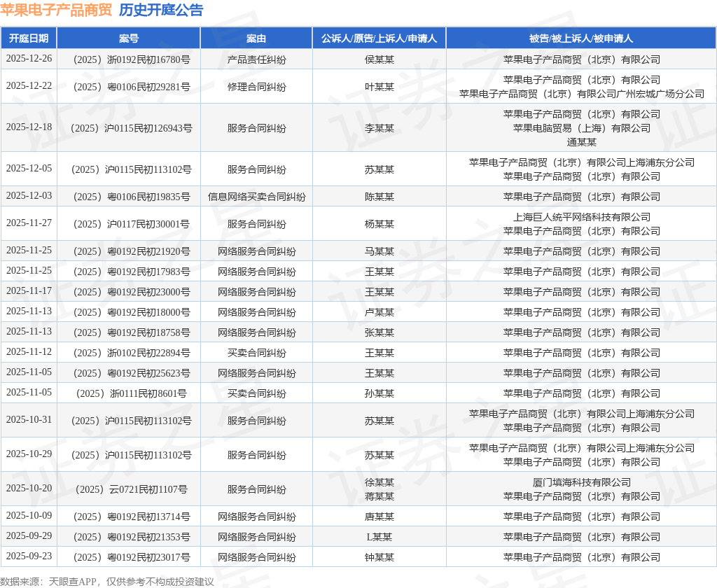
Task: Click defendant 通某某
Action: pos(582,142)
